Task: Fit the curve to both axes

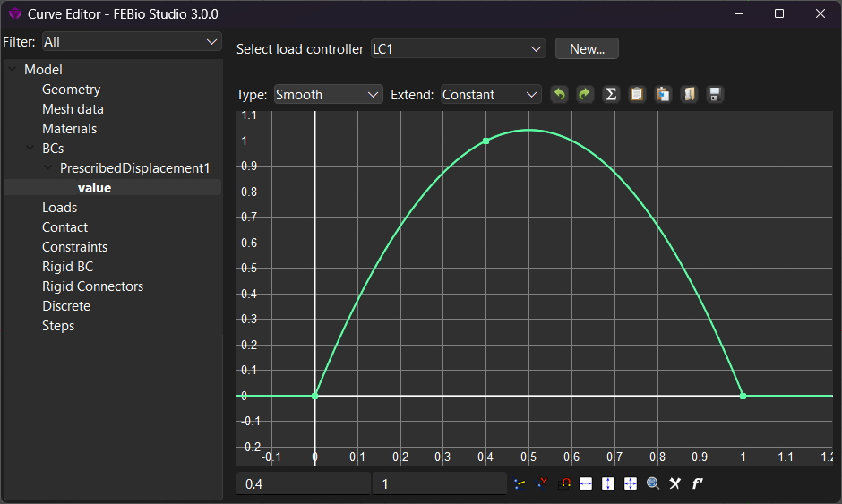Action: [x=631, y=483]
